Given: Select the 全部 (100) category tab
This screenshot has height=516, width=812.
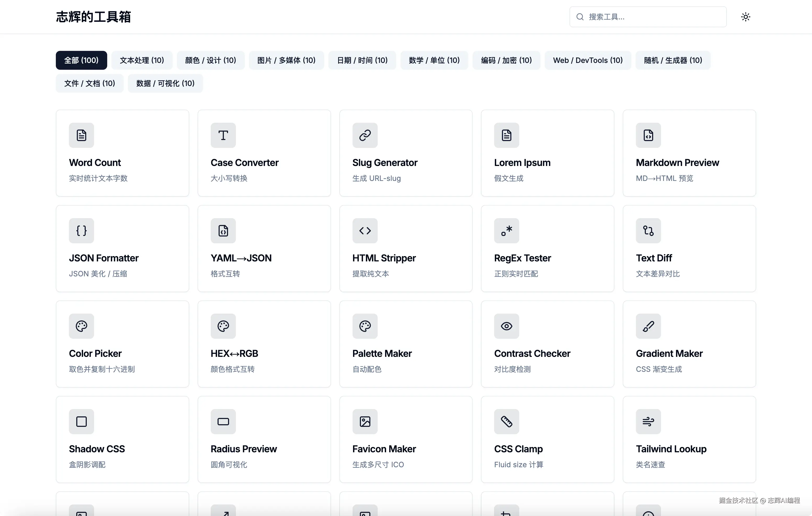Looking at the screenshot, I should point(81,60).
